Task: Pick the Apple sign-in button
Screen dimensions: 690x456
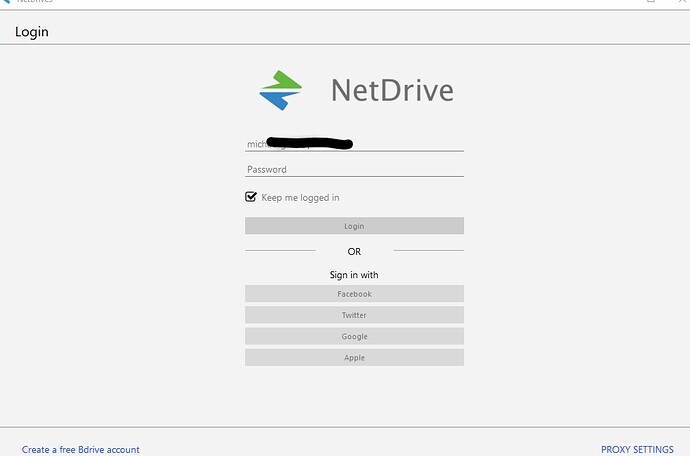Action: pyautogui.click(x=354, y=358)
